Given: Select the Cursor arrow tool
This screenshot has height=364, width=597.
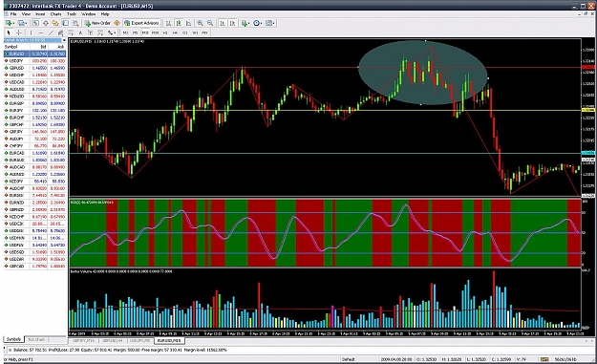Looking at the screenshot, I should pyautogui.click(x=9, y=32).
